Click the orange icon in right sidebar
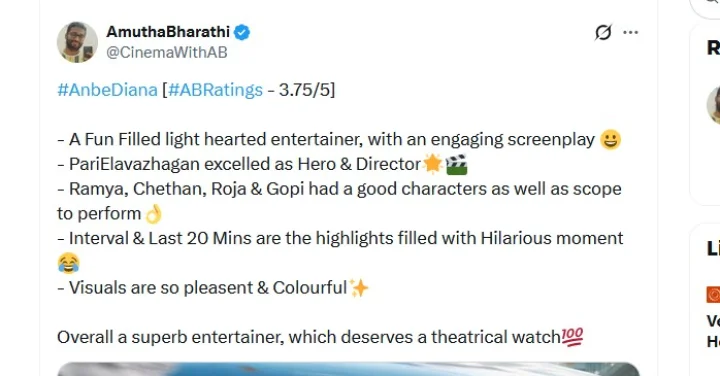The width and height of the screenshot is (720, 376). [713, 294]
